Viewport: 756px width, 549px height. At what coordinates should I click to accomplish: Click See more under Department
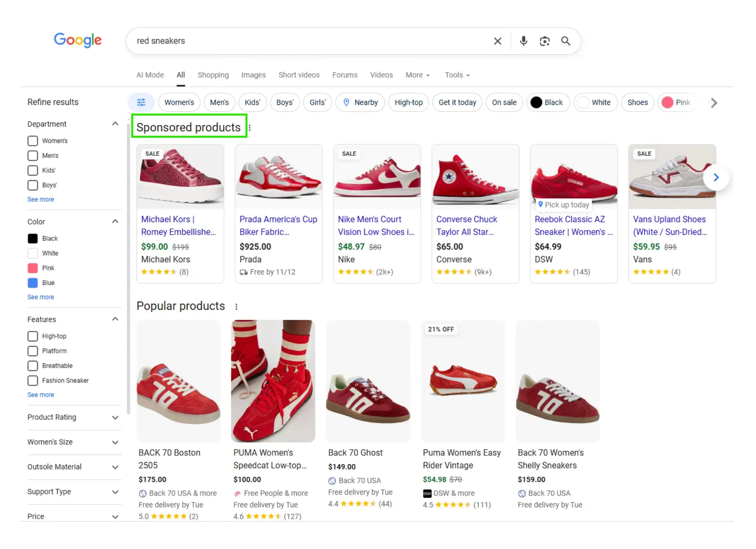[x=40, y=199]
